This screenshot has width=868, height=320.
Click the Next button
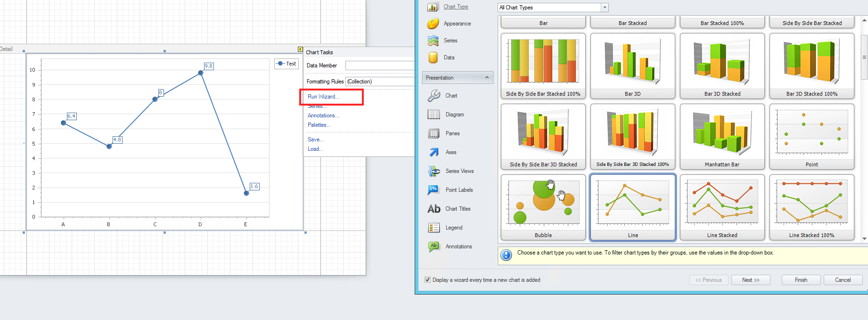pyautogui.click(x=751, y=280)
